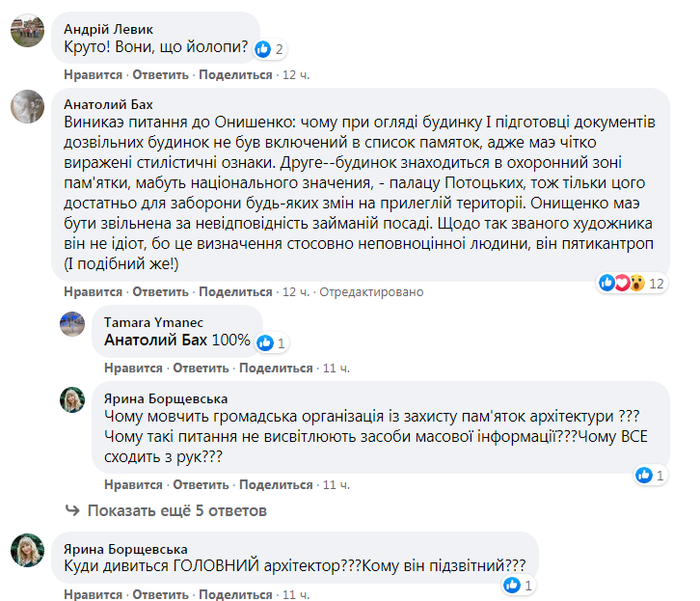Expand "Показать ещё 5 ответов" replies
The height and width of the screenshot is (601, 700).
pyautogui.click(x=176, y=510)
